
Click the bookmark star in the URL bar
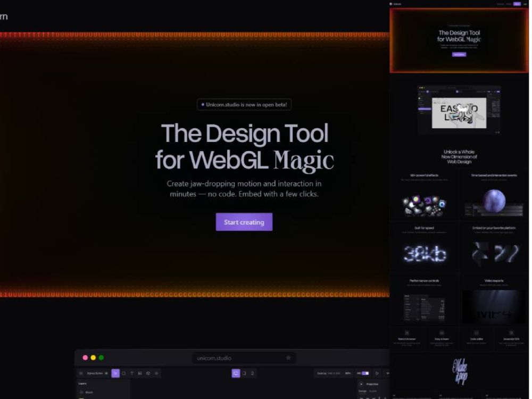[x=288, y=358]
